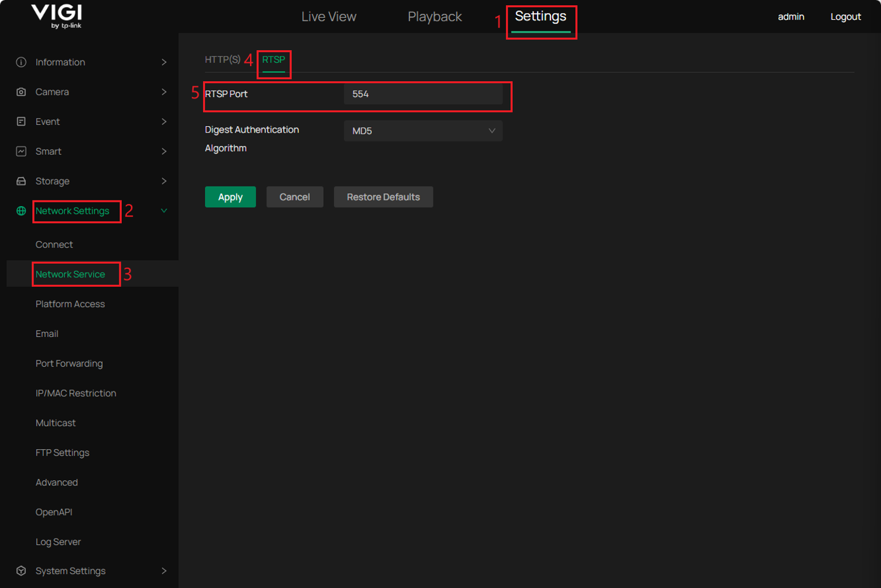881x588 pixels.
Task: Click the RTSP Port input field
Action: [x=423, y=94]
